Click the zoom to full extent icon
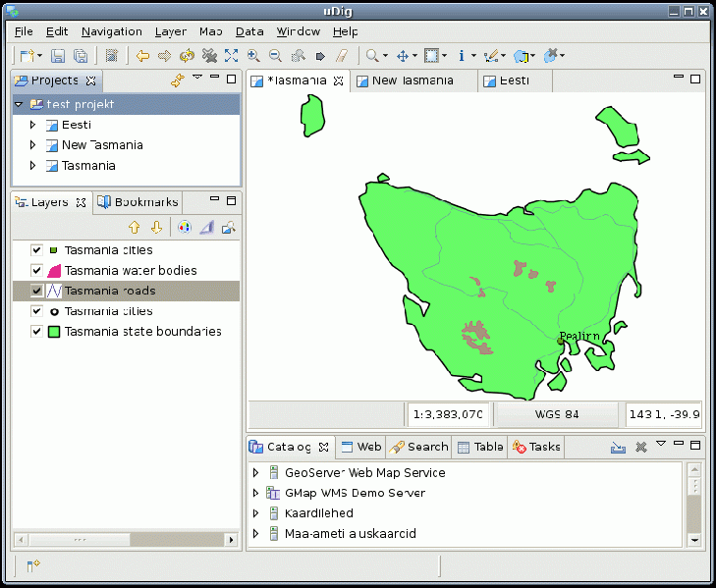 (232, 56)
